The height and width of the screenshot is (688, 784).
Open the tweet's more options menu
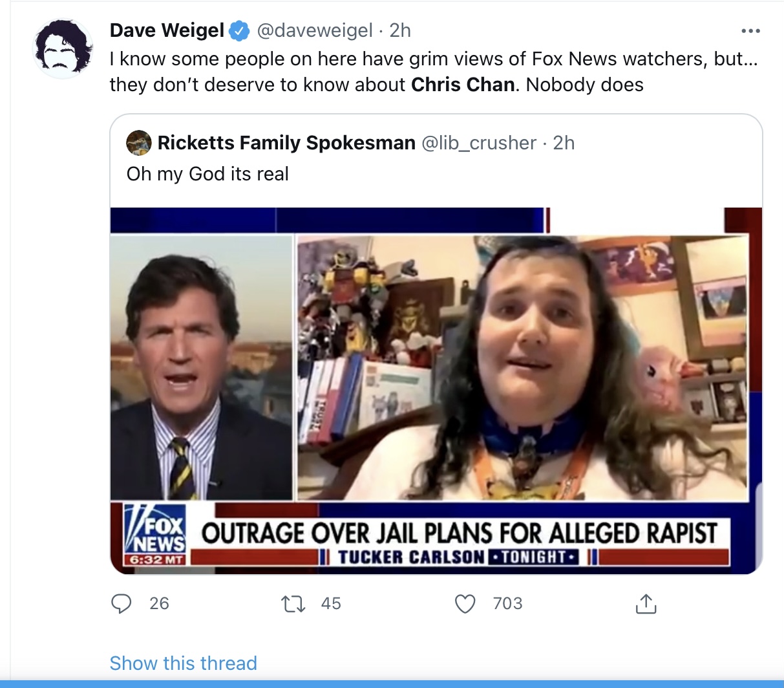click(750, 31)
